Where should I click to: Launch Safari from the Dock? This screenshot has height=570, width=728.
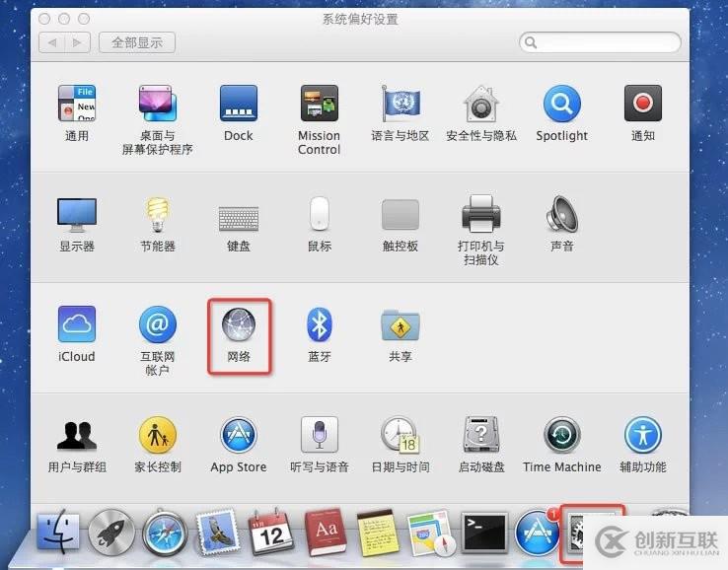point(165,532)
